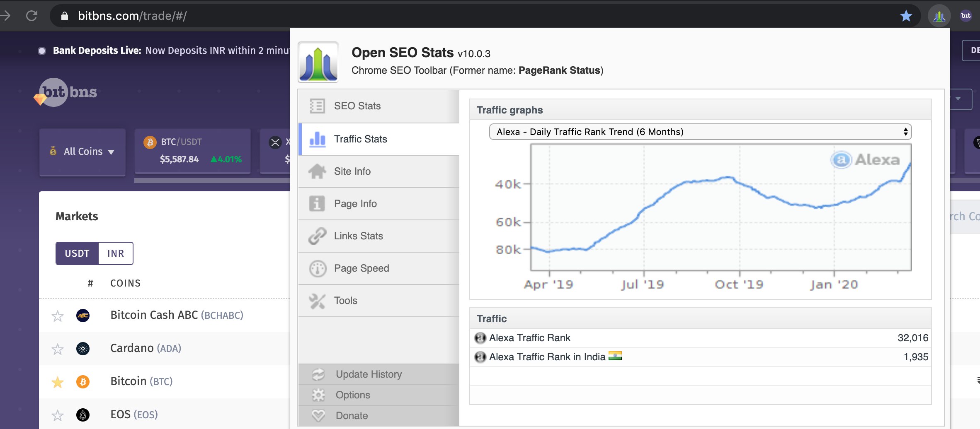Image resolution: width=980 pixels, height=429 pixels.
Task: Click the Alexa Traffic Rank in India row label
Action: 547,357
